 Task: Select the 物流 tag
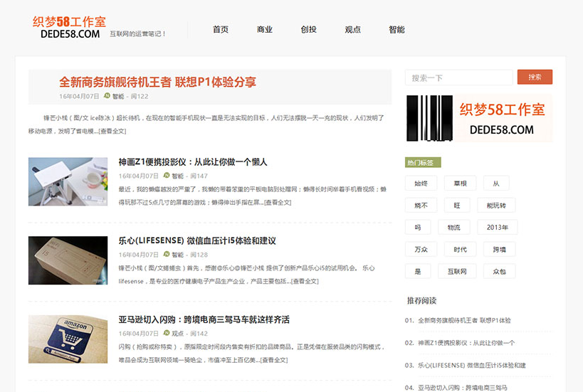454,227
